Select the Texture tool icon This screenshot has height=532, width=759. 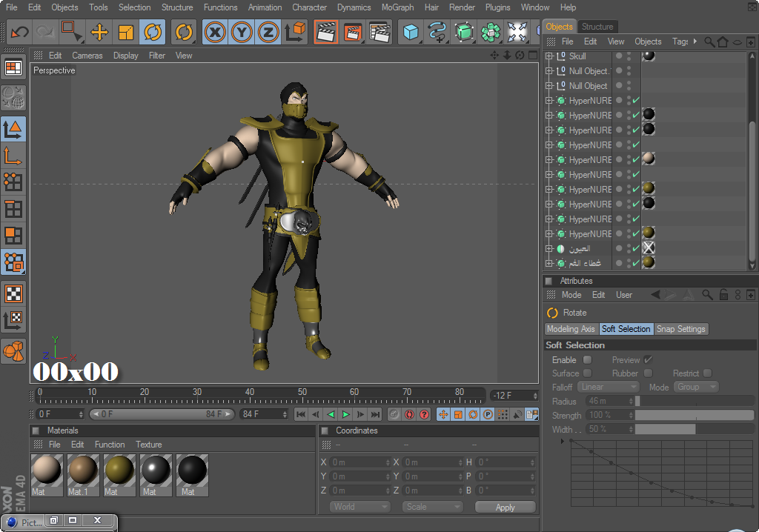(13, 293)
